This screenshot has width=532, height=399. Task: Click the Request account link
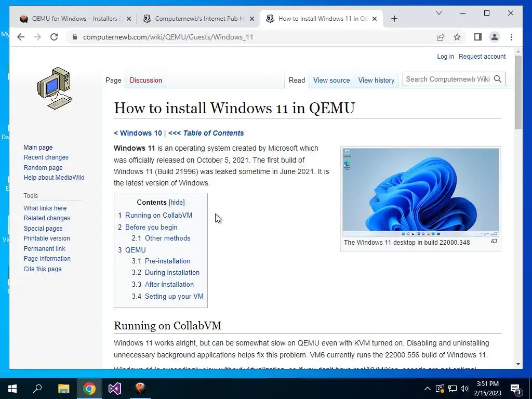482,56
